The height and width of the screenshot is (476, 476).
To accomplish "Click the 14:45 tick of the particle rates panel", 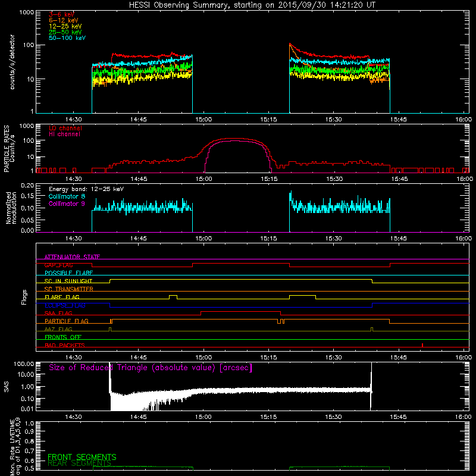I will [139, 179].
